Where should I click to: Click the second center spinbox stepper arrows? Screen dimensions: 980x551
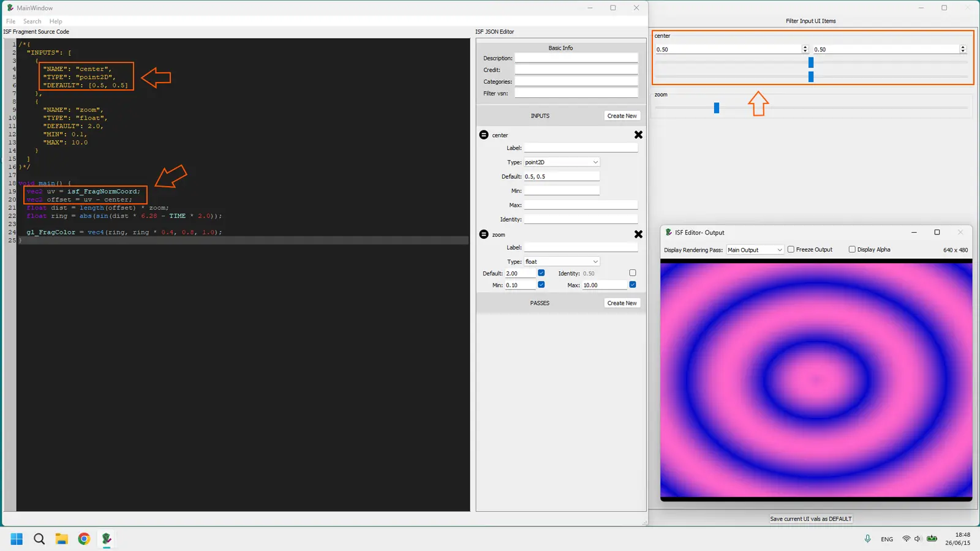(963, 49)
